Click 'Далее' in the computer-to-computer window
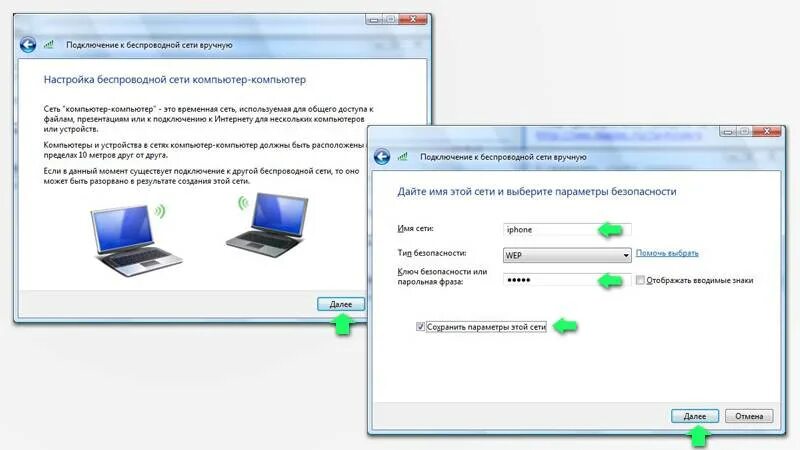This screenshot has height=450, width=800. click(341, 304)
